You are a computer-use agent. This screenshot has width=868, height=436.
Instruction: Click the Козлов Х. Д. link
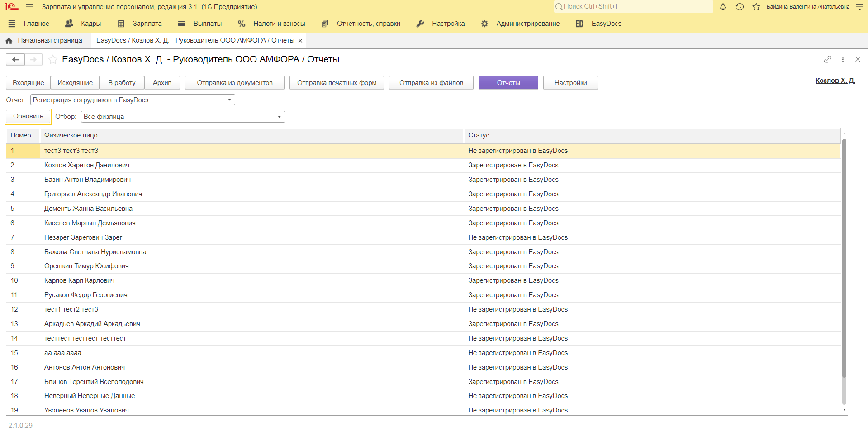835,81
